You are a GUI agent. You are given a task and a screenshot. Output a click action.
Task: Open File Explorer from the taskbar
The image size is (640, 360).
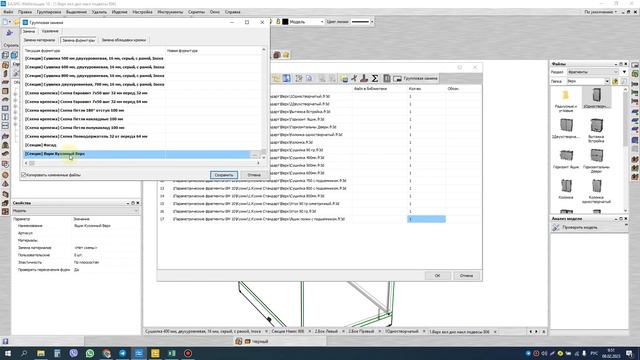(41, 353)
